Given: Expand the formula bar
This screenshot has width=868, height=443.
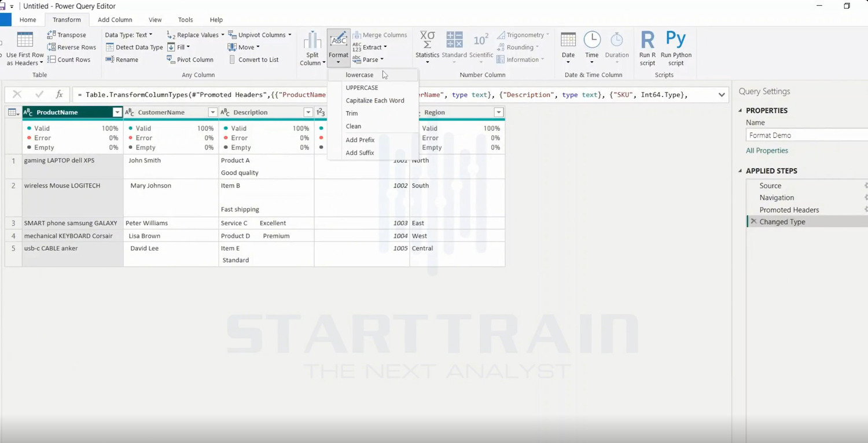Looking at the screenshot, I should coord(722,94).
